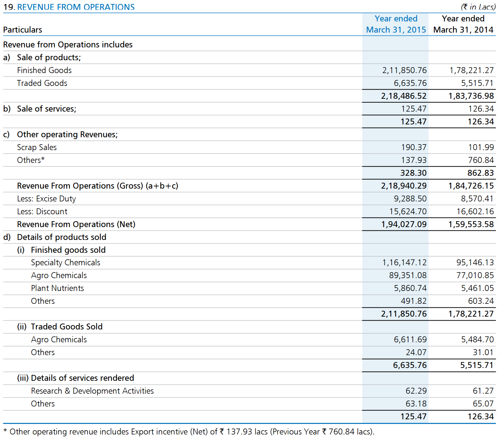Viewport: 504px width, 444px height.
Task: Select the 'Less: Excise Duty' label
Action: coord(46,198)
